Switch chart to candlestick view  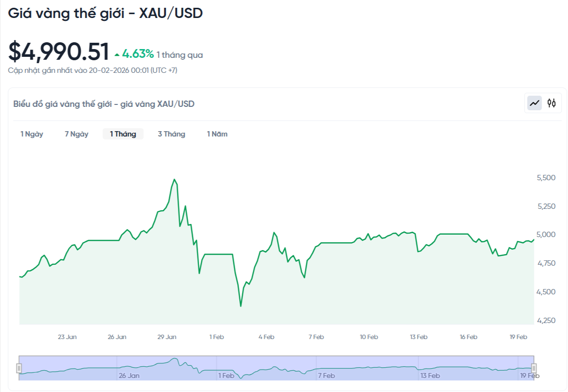pos(550,103)
